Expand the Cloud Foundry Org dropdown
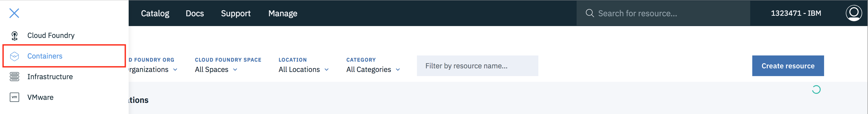The width and height of the screenshot is (868, 114). click(153, 70)
